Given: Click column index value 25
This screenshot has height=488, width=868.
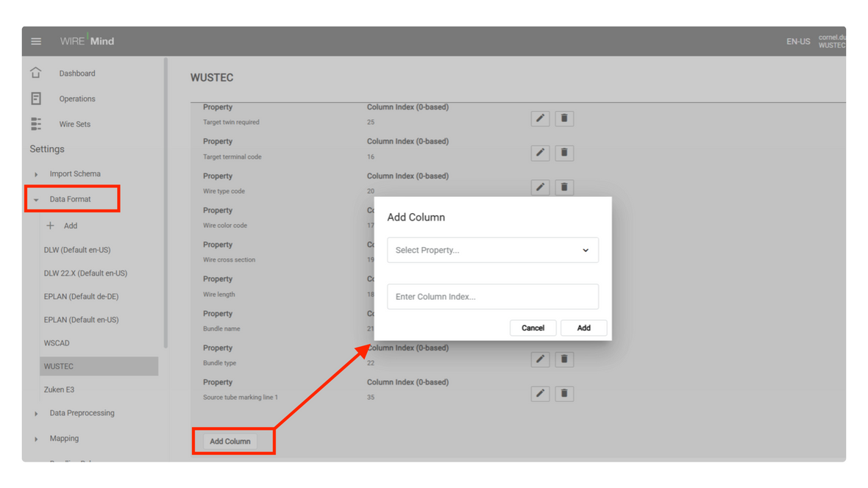Looking at the screenshot, I should click(x=370, y=122).
